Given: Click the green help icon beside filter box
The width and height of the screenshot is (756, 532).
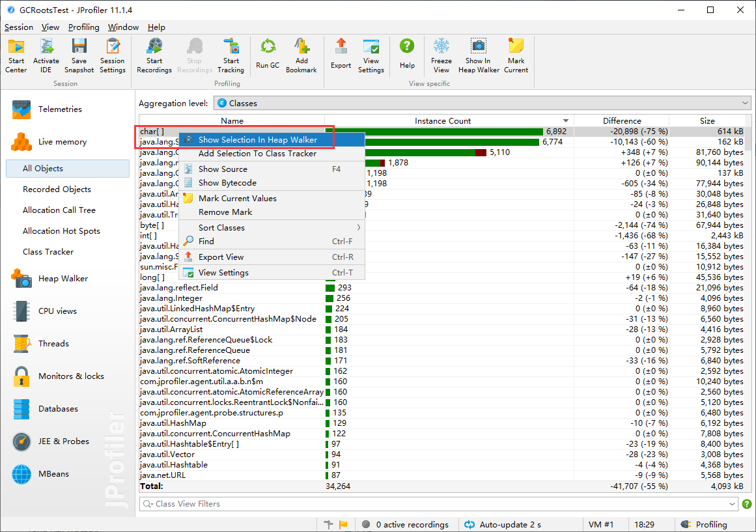Looking at the screenshot, I should 746,504.
